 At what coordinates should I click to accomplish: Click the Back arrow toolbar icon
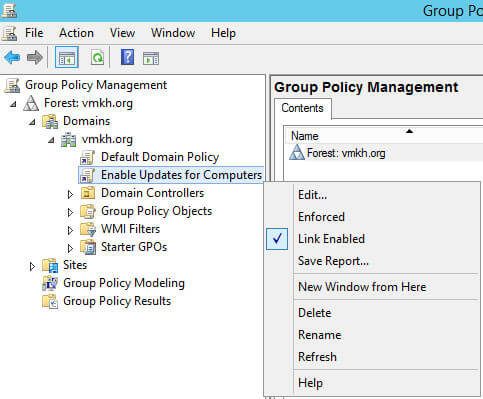click(12, 58)
